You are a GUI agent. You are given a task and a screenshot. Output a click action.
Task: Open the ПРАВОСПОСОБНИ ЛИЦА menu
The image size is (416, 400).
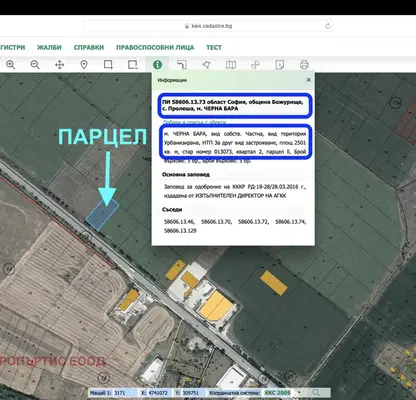(155, 47)
